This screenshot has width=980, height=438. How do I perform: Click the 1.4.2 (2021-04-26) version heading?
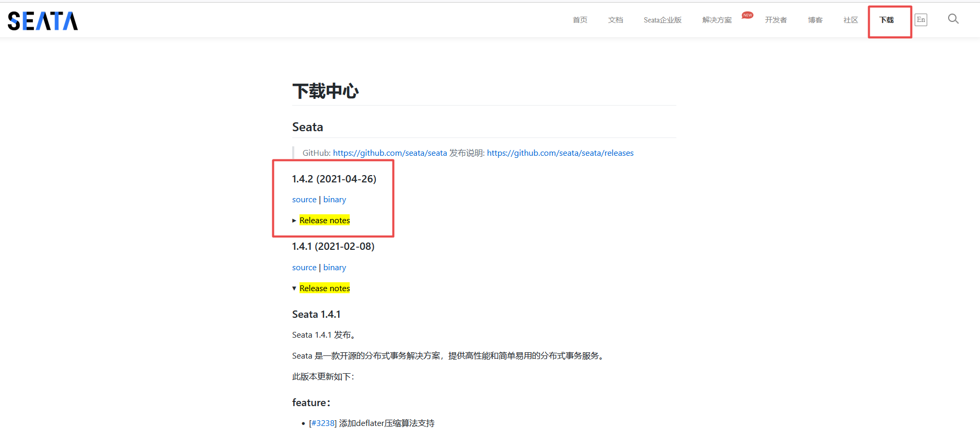334,179
